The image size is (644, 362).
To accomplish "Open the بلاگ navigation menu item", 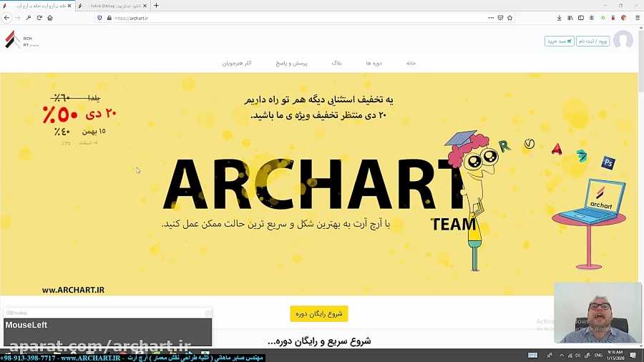I will click(x=336, y=63).
